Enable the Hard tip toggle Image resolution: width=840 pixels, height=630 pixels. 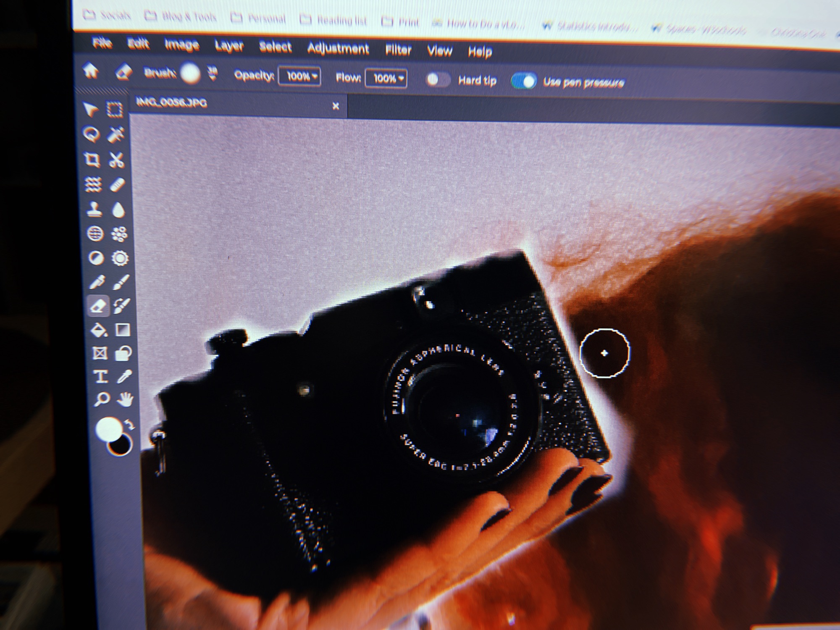point(437,79)
